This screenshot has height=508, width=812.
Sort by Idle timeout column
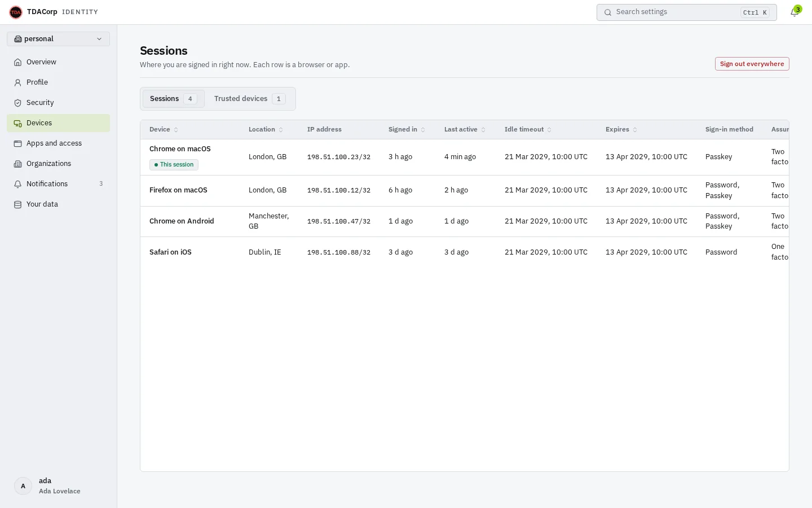pyautogui.click(x=528, y=129)
